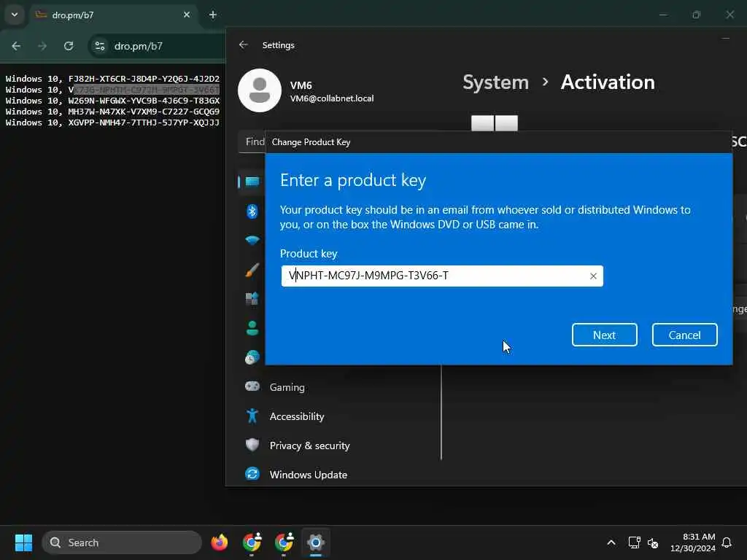Click browser back arrow button
Image resolution: width=747 pixels, height=560 pixels.
point(16,46)
